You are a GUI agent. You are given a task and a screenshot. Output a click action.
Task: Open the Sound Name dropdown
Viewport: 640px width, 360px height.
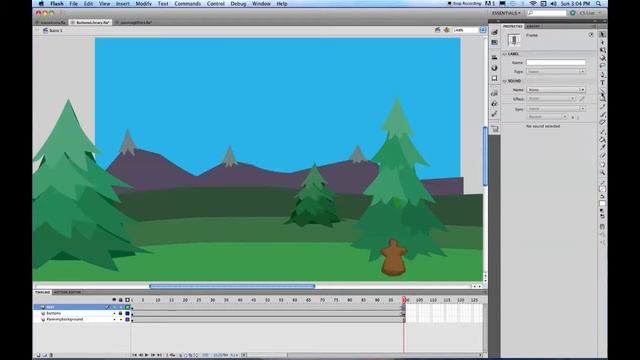point(556,89)
